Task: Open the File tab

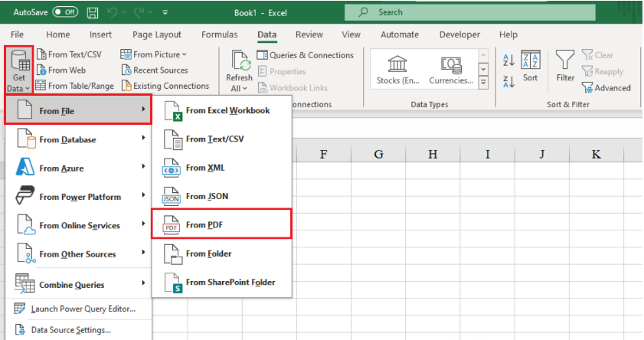Action: point(18,34)
